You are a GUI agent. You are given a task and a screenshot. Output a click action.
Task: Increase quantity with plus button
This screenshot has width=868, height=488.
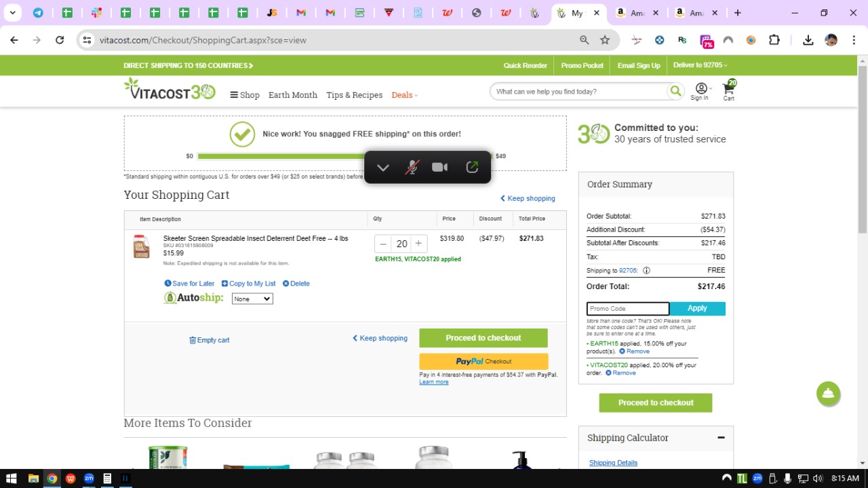pos(418,244)
